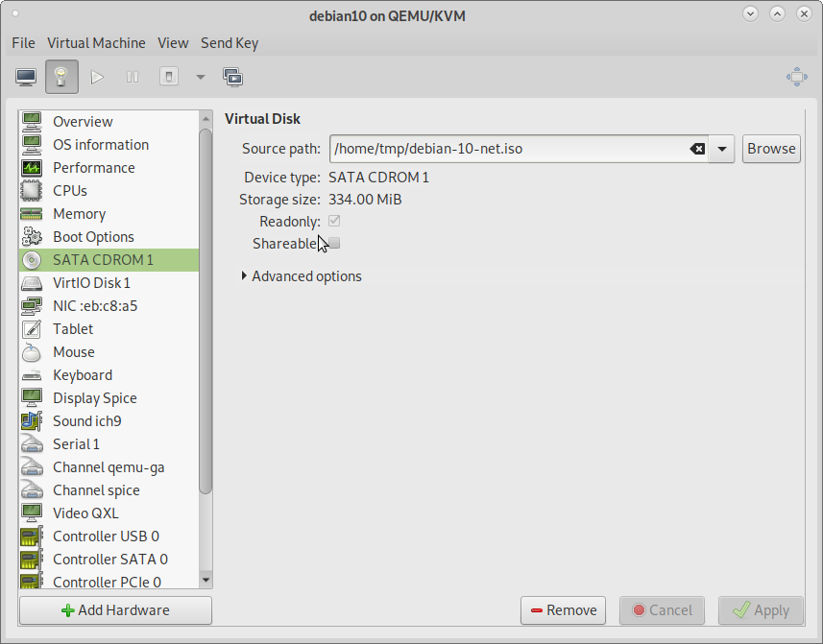Select the Overview icon in hardware list
The width and height of the screenshot is (823, 644).
[32, 122]
